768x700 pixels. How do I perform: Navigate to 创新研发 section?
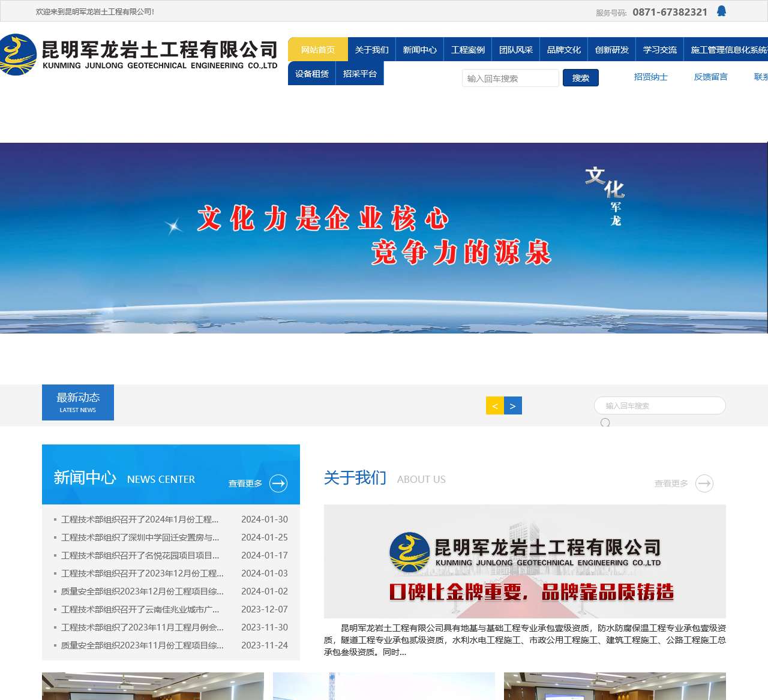[x=612, y=50]
